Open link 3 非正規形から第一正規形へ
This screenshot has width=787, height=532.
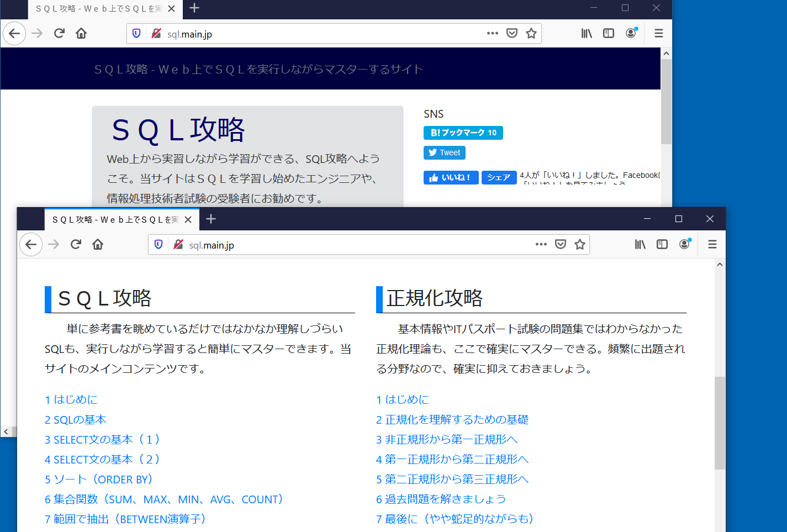coord(447,439)
